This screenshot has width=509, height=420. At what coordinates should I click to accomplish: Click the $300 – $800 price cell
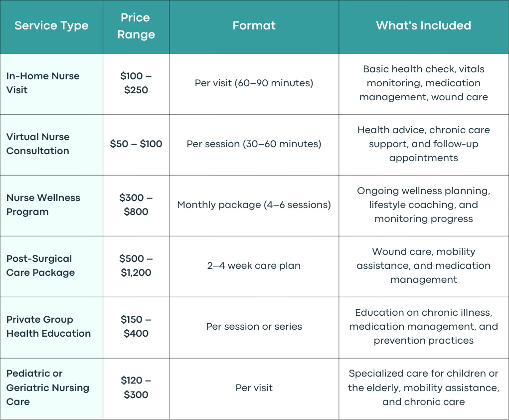click(x=136, y=205)
